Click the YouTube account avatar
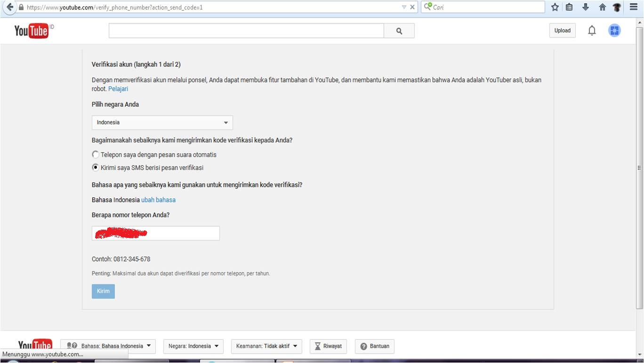 click(x=614, y=30)
